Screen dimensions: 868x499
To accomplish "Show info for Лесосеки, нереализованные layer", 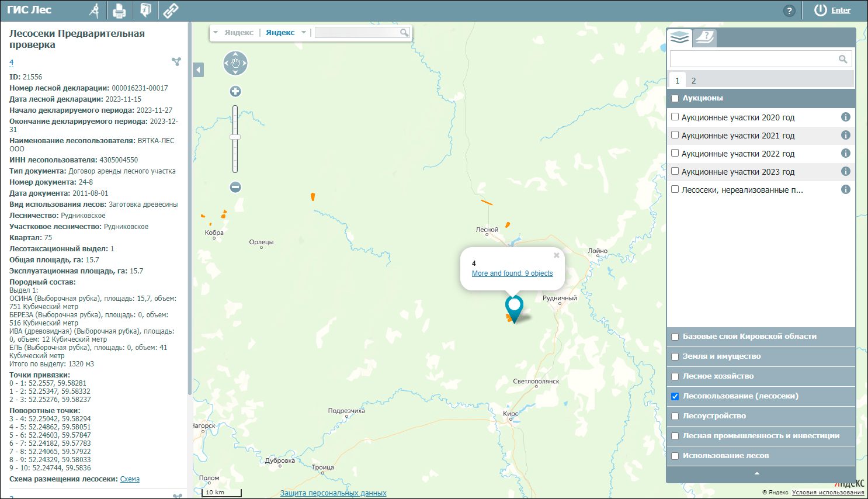I will pyautogui.click(x=845, y=189).
